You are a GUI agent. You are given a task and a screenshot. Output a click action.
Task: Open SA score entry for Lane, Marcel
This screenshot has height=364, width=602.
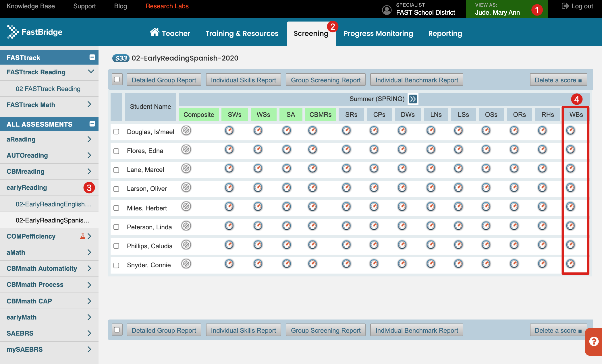pos(287,169)
